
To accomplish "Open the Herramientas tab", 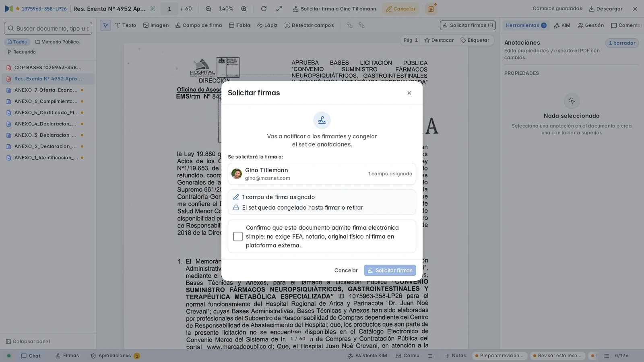I will tap(526, 25).
